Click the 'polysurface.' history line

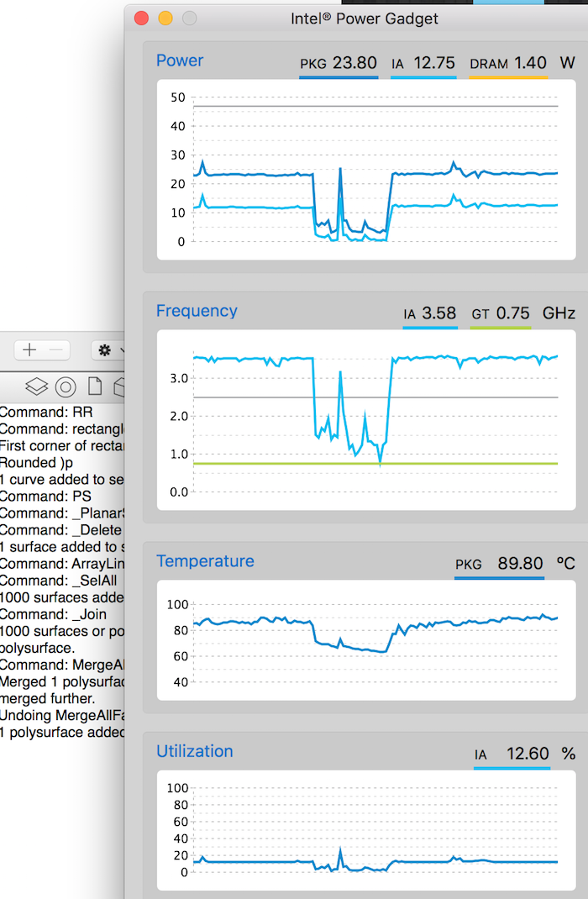[37, 649]
